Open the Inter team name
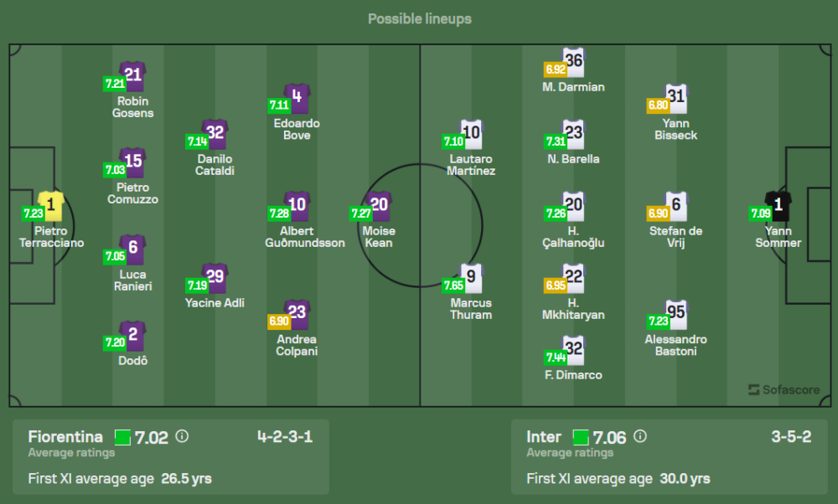 pos(544,436)
